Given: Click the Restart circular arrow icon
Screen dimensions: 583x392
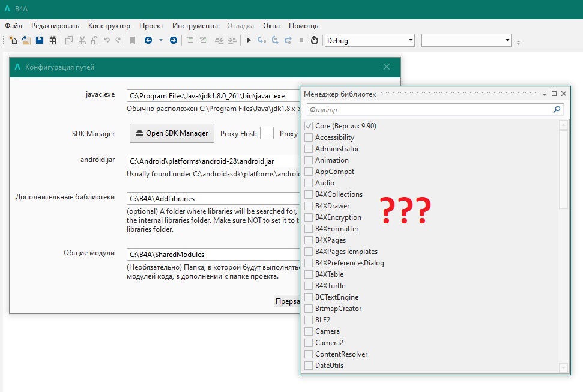Looking at the screenshot, I should pyautogui.click(x=315, y=40).
